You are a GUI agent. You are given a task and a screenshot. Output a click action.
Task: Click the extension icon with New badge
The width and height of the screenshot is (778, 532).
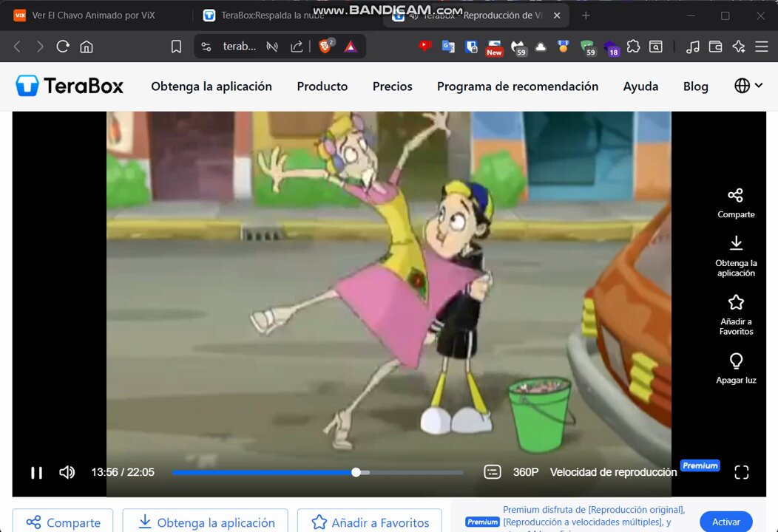tap(494, 47)
